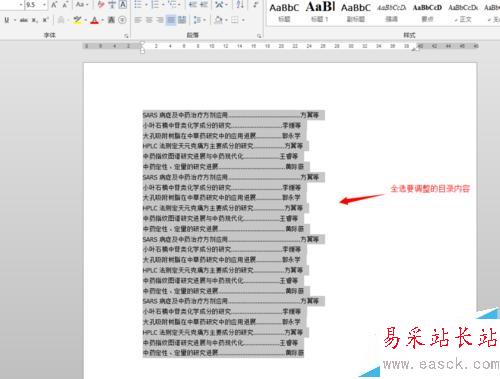This screenshot has width=500, height=379.
Task: Center the text
Action: pyautogui.click(x=149, y=20)
